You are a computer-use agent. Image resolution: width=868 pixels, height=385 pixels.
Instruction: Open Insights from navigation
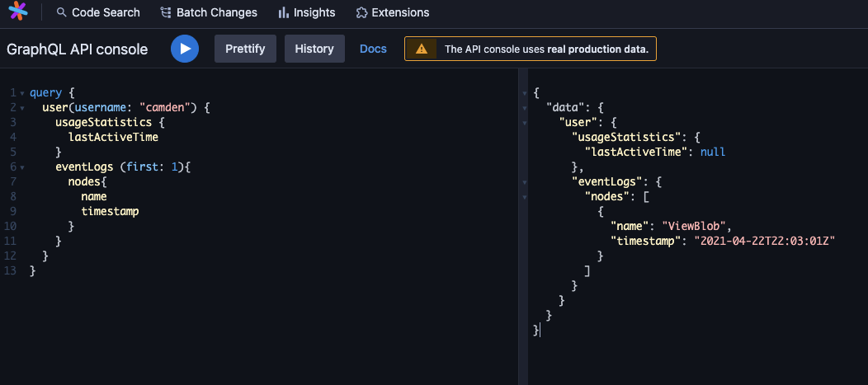pos(307,12)
